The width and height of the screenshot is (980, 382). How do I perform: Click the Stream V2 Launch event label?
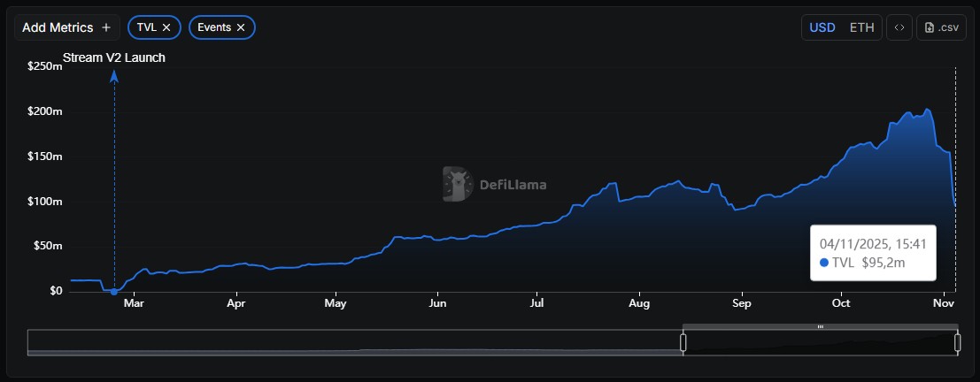[x=113, y=57]
